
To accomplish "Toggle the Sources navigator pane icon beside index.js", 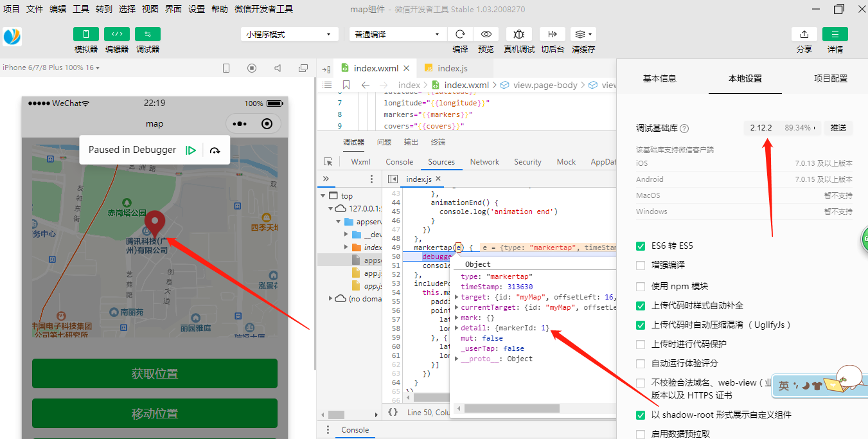I will point(393,179).
